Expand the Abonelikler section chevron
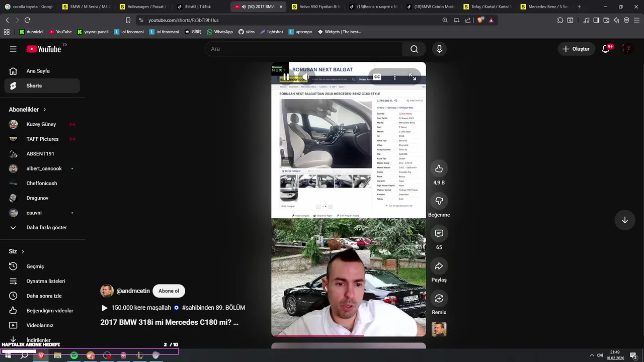Viewport: 644px width, 362px height. [x=44, y=110]
